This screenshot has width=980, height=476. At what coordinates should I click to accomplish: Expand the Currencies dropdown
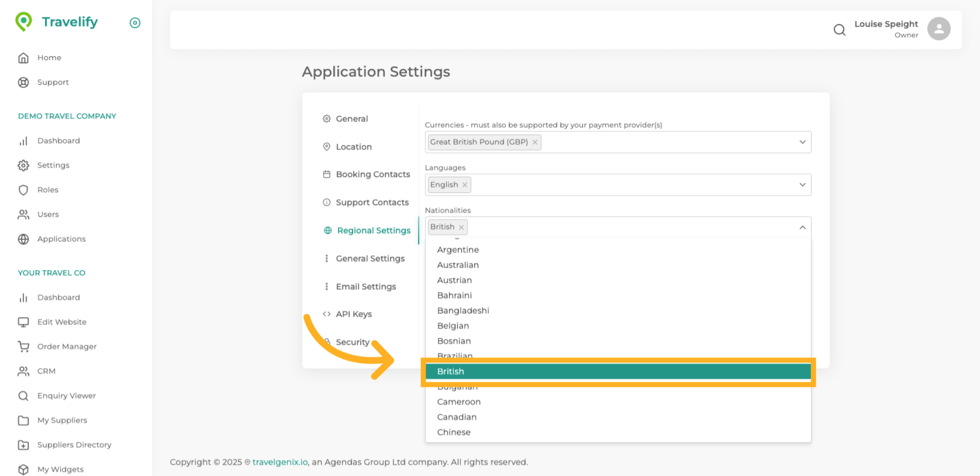click(802, 142)
